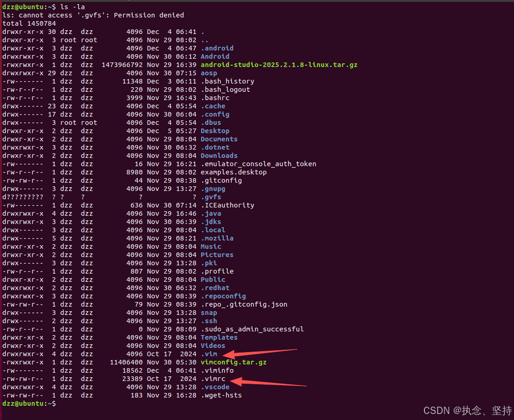Select the .redhat directory name
514x420 pixels.
[215, 288]
